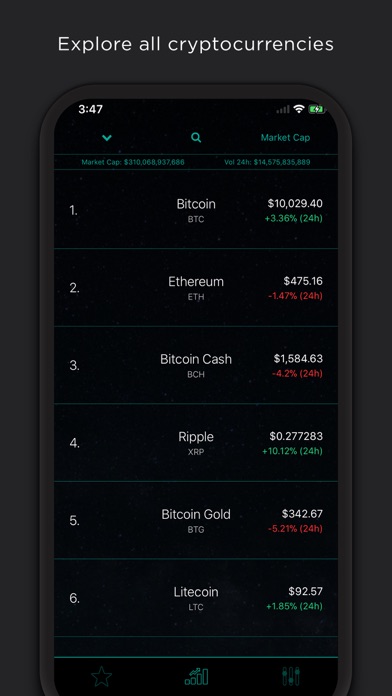Tap the Wi-Fi status icon

coord(299,109)
